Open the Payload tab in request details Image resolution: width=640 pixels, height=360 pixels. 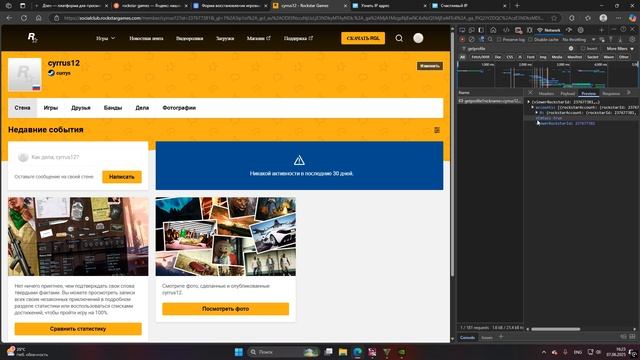pyautogui.click(x=567, y=93)
